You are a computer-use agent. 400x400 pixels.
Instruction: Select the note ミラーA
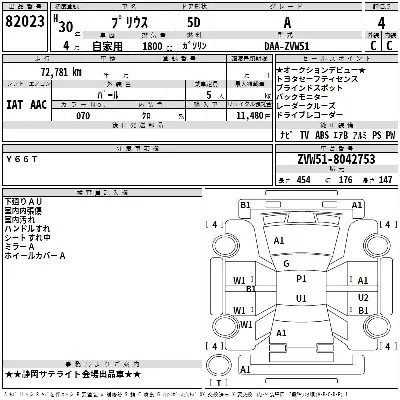[x=19, y=247]
